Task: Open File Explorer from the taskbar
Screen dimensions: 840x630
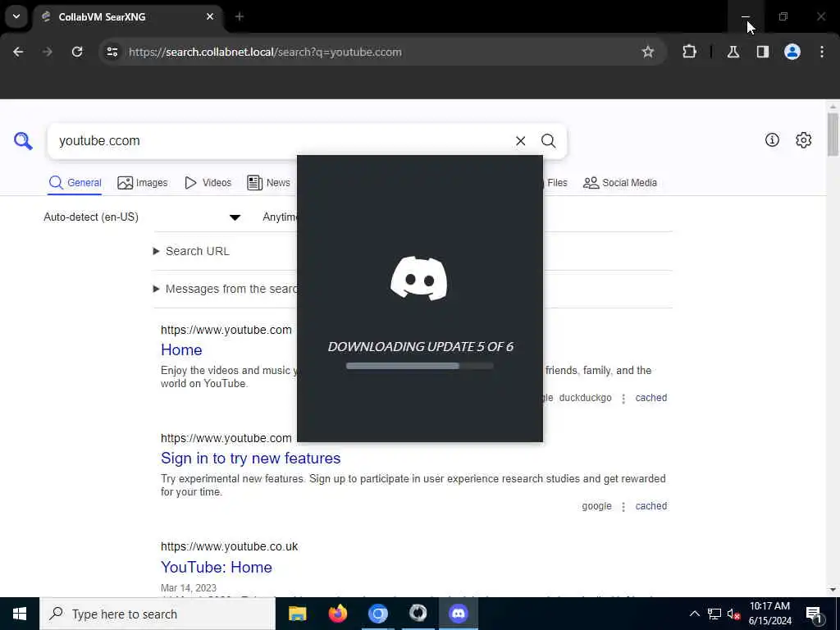Action: pos(297,614)
